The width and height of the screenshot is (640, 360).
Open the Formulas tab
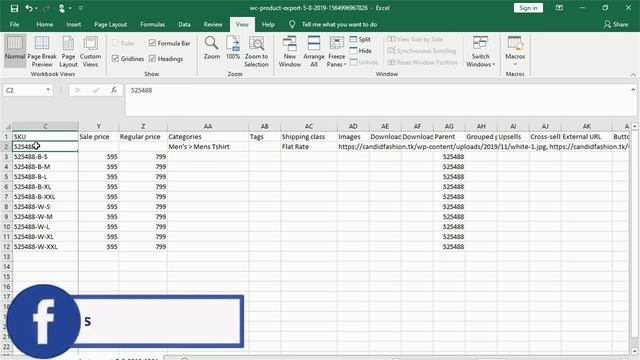(x=153, y=24)
